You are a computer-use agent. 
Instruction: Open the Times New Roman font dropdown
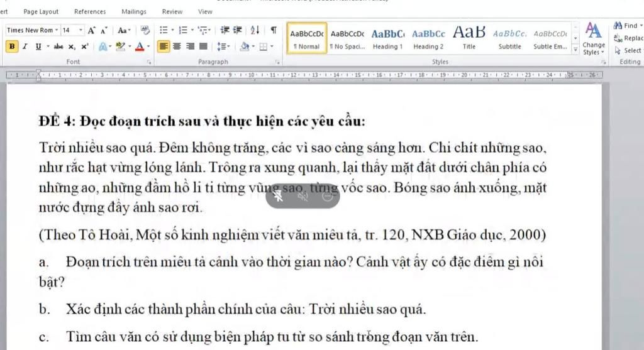point(57,30)
